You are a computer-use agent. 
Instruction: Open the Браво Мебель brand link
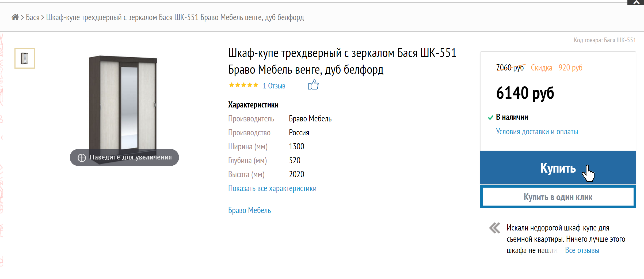coord(249,210)
